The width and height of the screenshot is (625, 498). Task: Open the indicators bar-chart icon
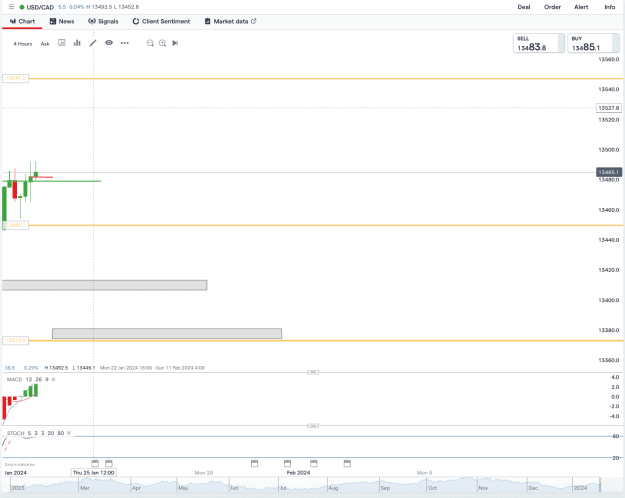(77, 43)
